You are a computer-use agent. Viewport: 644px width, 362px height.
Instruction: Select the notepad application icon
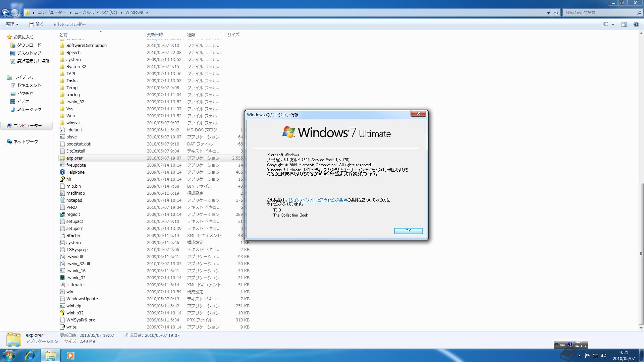pos(62,200)
